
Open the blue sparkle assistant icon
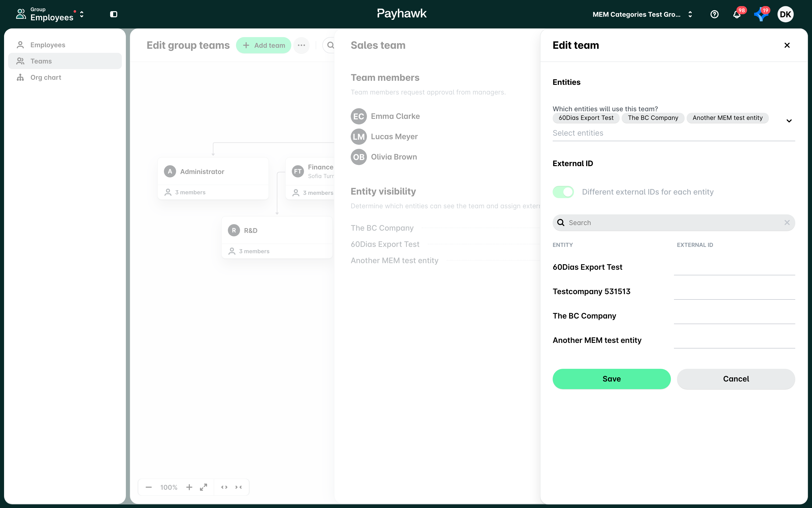coord(761,14)
